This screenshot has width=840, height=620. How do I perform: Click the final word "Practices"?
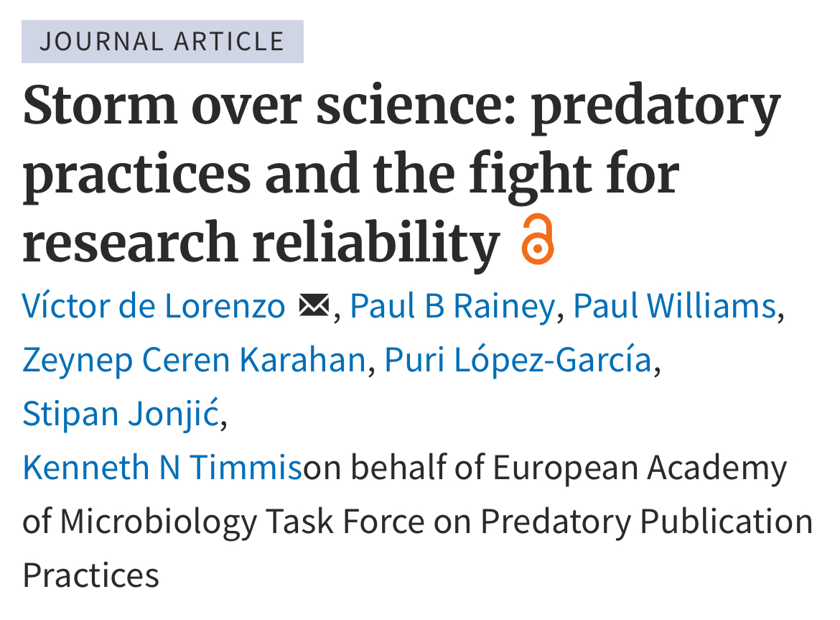point(90,575)
